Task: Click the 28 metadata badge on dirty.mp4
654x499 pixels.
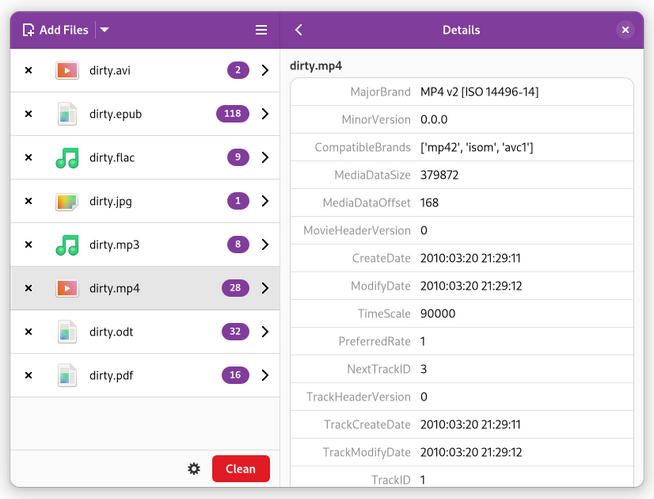Action: coord(235,288)
